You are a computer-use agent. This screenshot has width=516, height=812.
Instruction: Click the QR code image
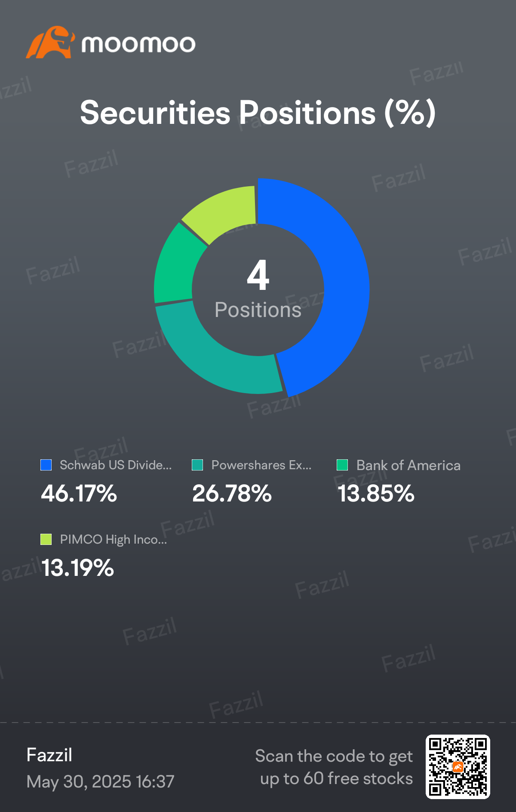pyautogui.click(x=458, y=767)
